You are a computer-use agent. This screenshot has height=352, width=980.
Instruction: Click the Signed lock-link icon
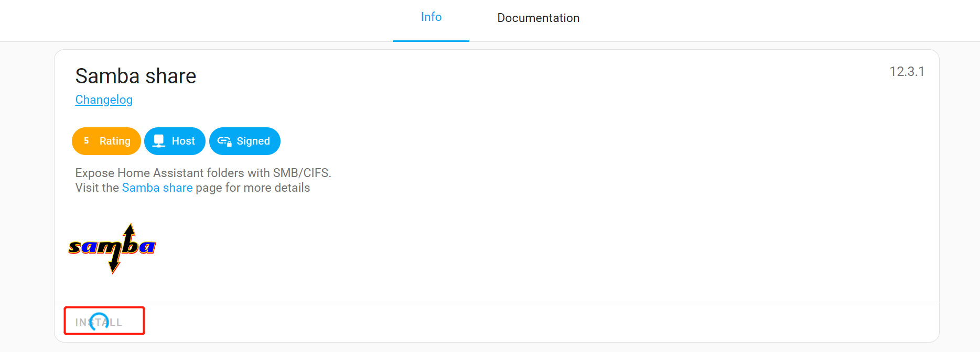[x=224, y=141]
